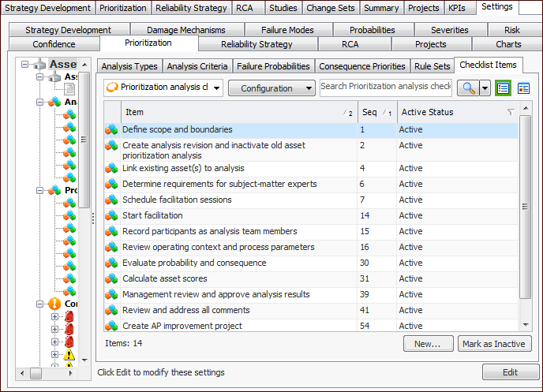Collapse the Pro tree node

click(x=39, y=190)
